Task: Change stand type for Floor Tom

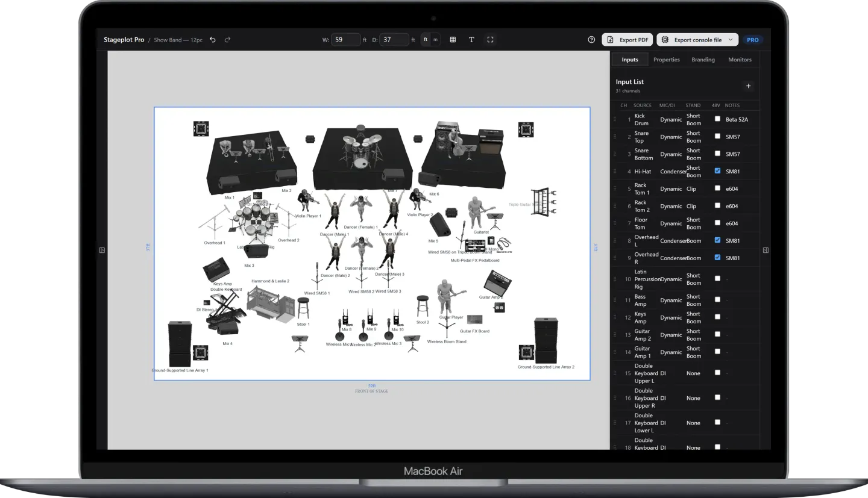Action: 694,223
